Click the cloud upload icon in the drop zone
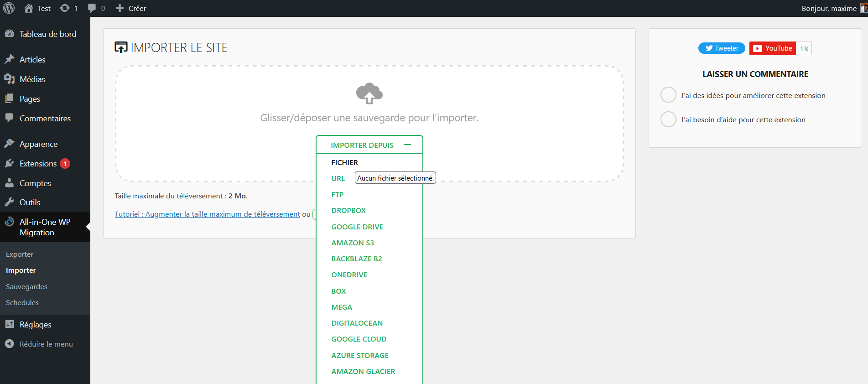The image size is (868, 384). pyautogui.click(x=369, y=93)
